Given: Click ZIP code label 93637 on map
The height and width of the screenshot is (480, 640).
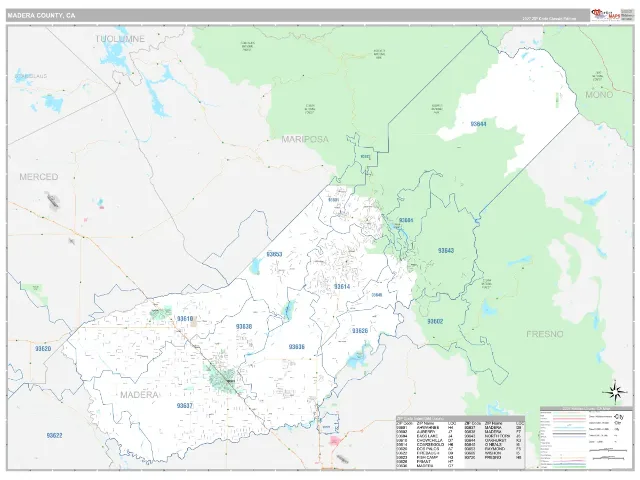Looking at the screenshot, I should pyautogui.click(x=184, y=406).
